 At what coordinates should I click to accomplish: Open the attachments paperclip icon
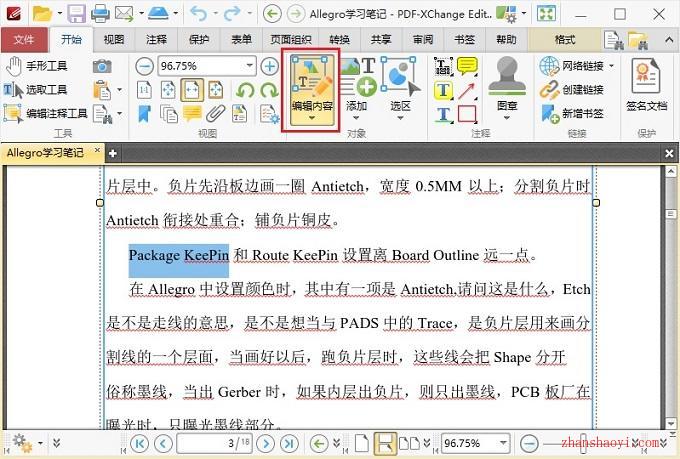click(x=216, y=114)
